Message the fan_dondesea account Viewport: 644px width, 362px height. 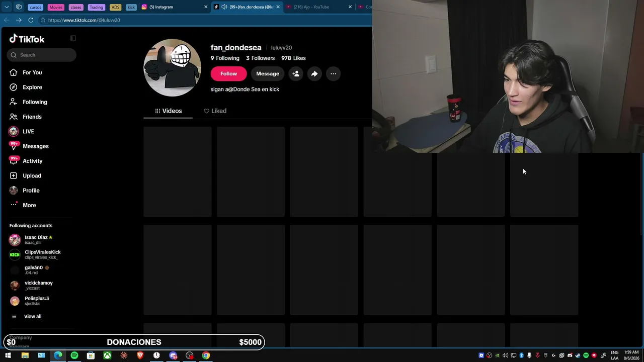[x=268, y=73]
